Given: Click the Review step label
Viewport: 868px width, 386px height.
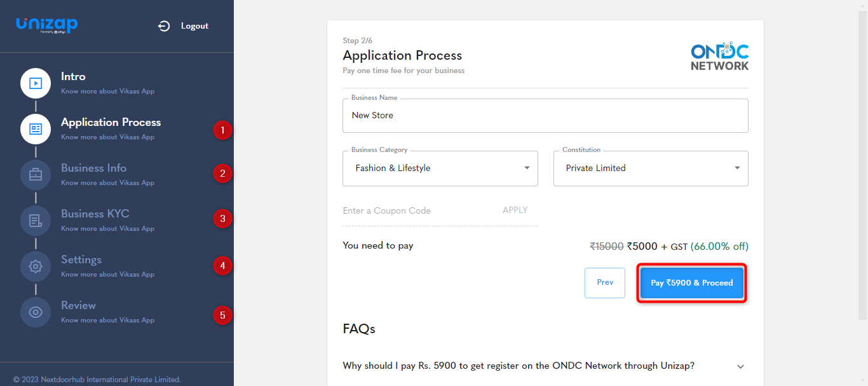Looking at the screenshot, I should [78, 305].
